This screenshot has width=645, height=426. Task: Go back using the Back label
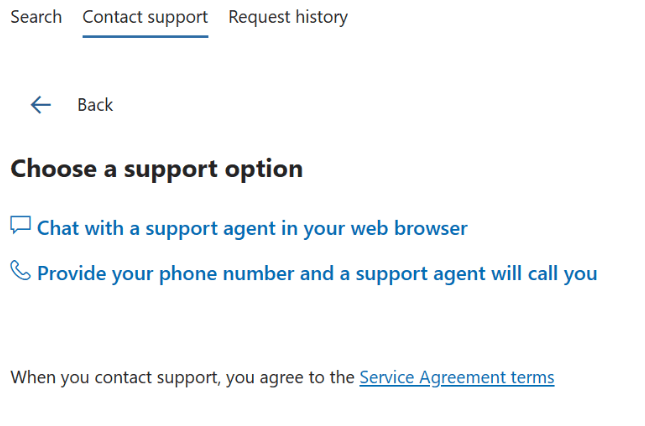coord(95,105)
